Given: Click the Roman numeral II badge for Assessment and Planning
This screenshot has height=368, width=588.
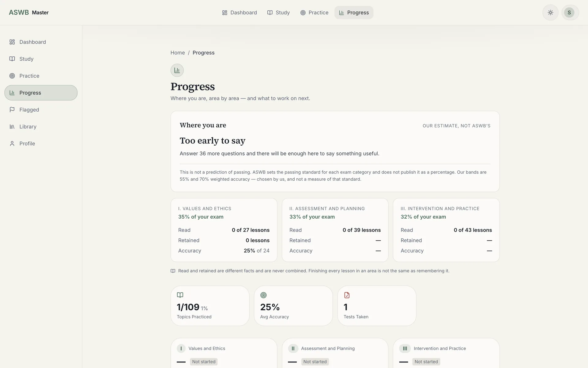Looking at the screenshot, I should tap(293, 348).
